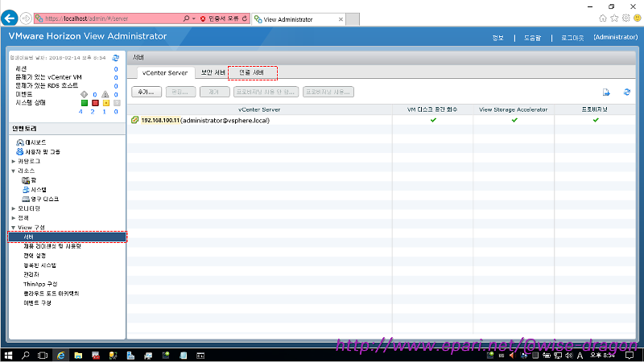The width and height of the screenshot is (644, 362).
Task: Click the 추가... add button
Action: (x=147, y=92)
